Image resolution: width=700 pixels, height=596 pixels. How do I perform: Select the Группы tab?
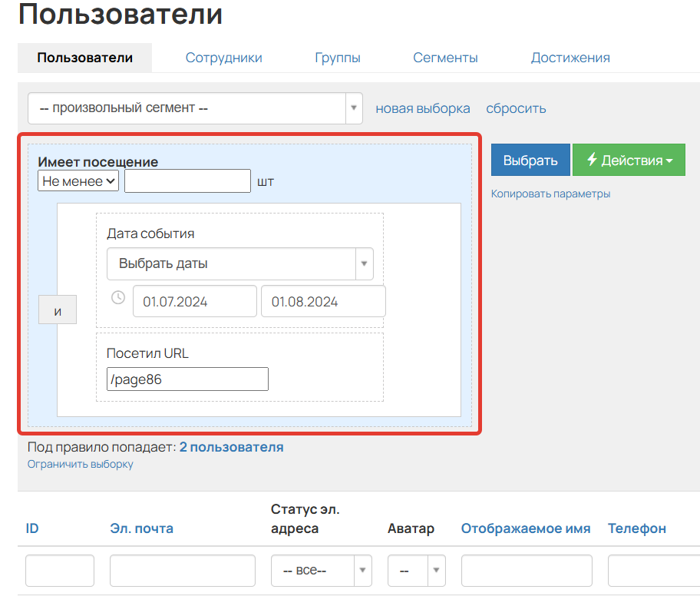click(338, 57)
